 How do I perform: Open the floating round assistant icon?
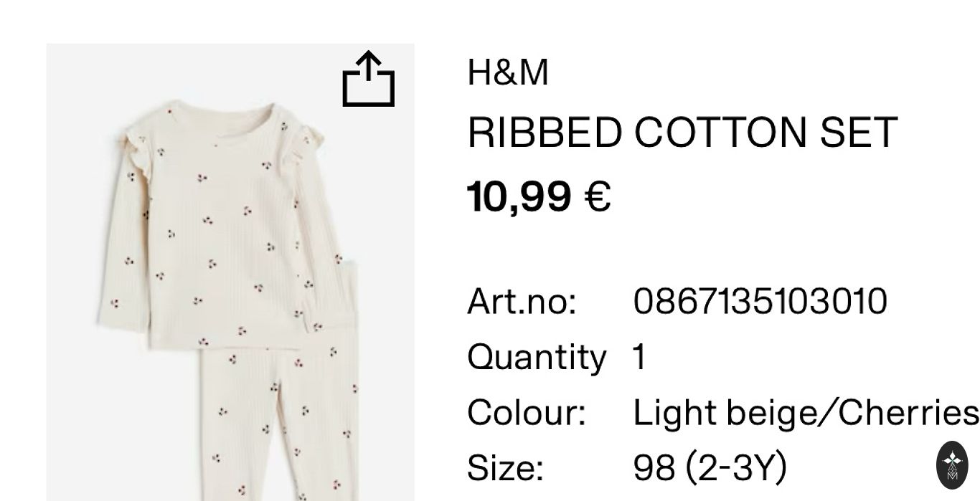953,465
